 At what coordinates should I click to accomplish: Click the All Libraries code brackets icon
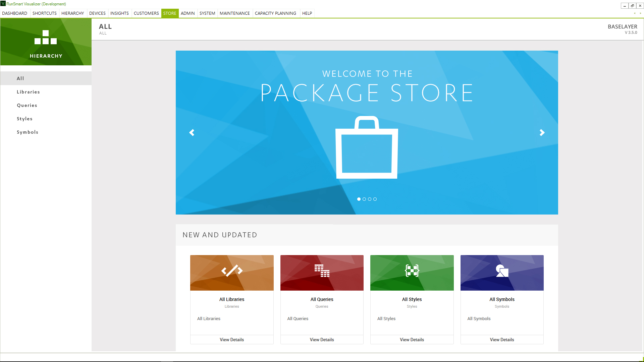[x=232, y=270]
